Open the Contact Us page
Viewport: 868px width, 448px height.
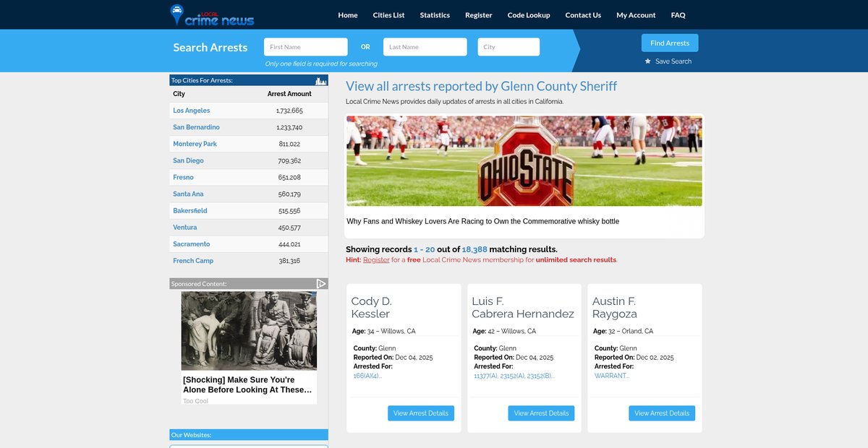click(583, 15)
